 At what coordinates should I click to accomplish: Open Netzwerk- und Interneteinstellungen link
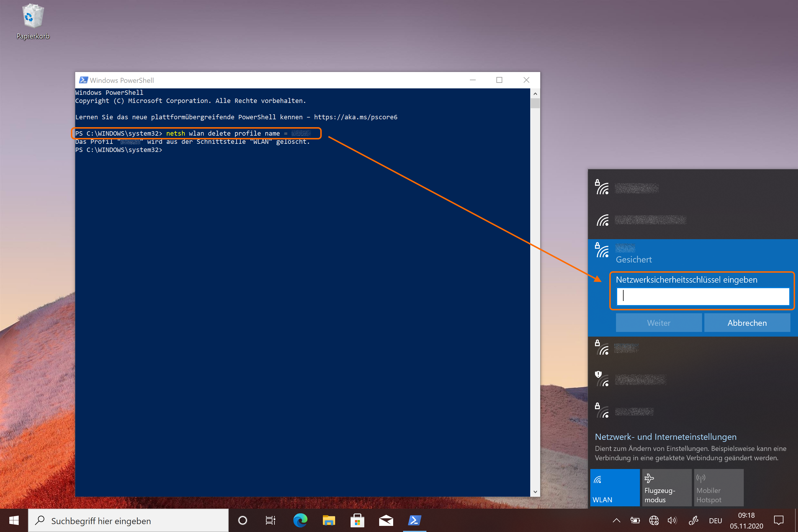click(x=665, y=437)
